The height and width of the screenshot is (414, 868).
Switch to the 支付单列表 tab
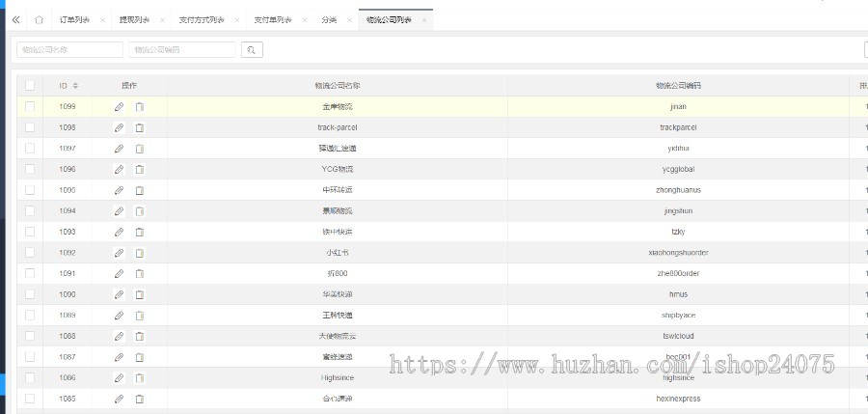pos(273,20)
